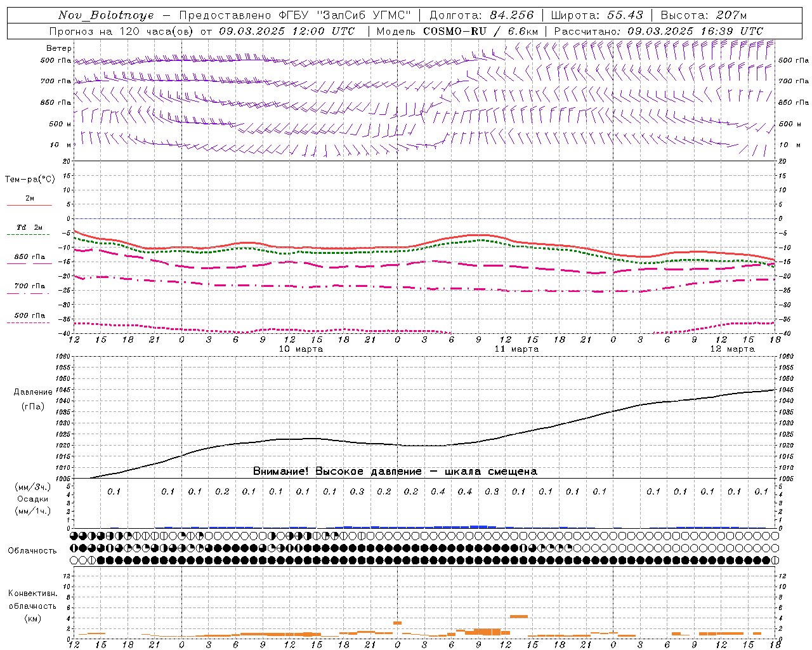
Task: Click the '700 гПа' temperature legend entry
Action: point(30,286)
